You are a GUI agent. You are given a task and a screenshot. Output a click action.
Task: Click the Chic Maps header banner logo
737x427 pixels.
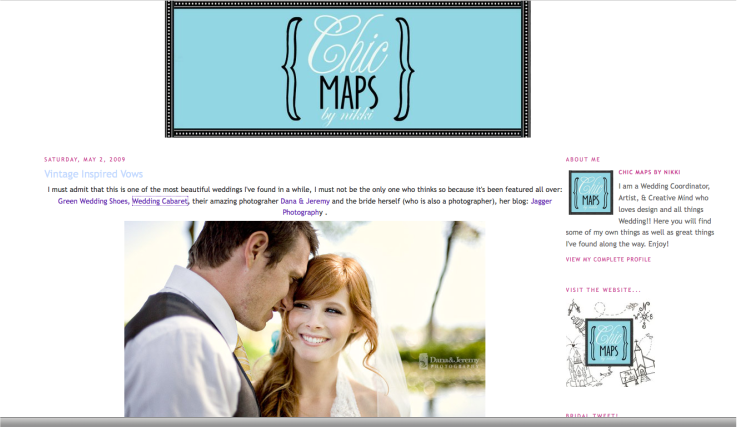point(348,68)
